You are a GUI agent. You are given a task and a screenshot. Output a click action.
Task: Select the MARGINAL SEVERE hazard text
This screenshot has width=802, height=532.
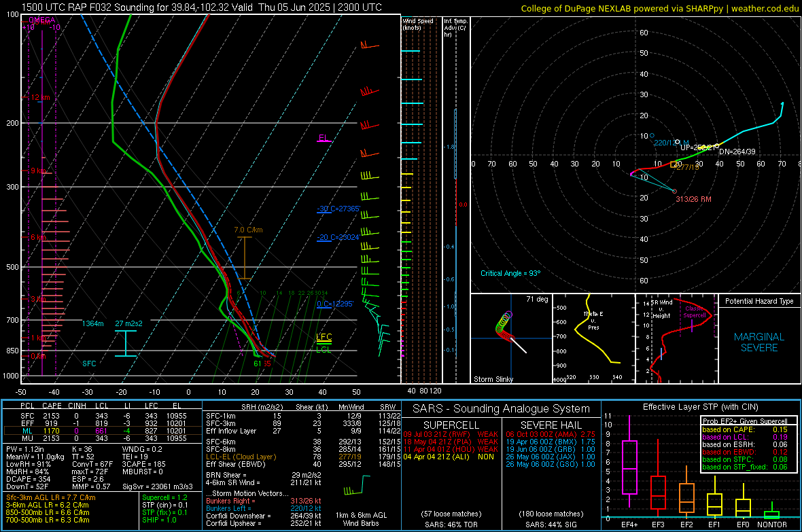759,342
